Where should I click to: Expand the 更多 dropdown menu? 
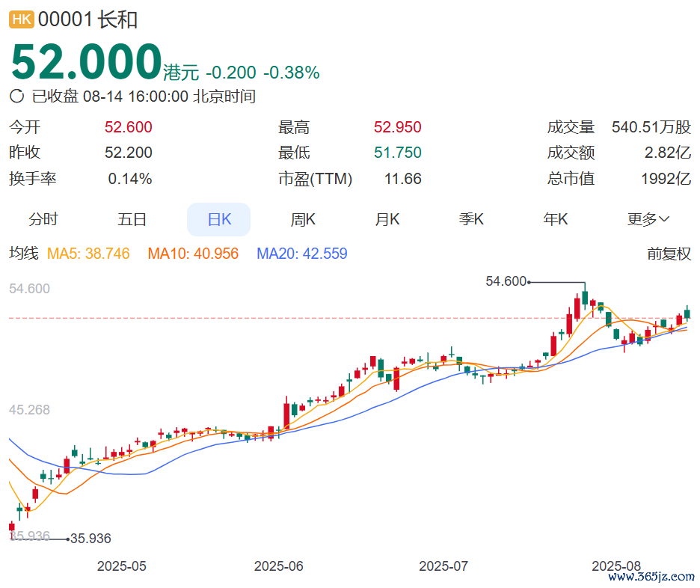click(x=648, y=219)
